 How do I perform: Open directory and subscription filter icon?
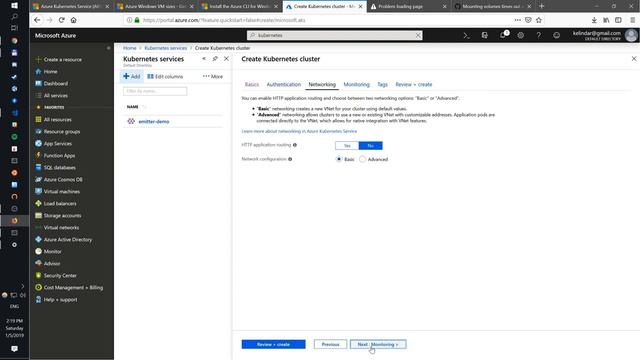coord(484,36)
